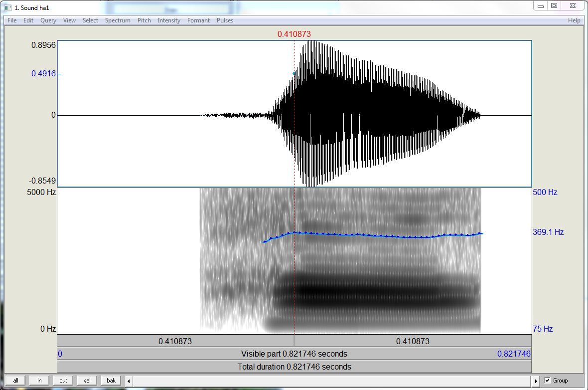Click the 0 Hz spectrogram bottom label

[x=48, y=329]
